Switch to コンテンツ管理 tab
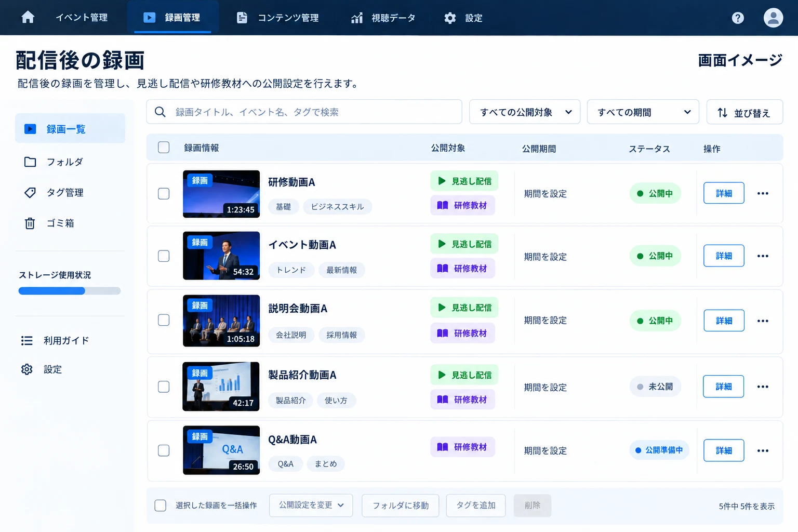This screenshot has width=798, height=532. click(278, 18)
